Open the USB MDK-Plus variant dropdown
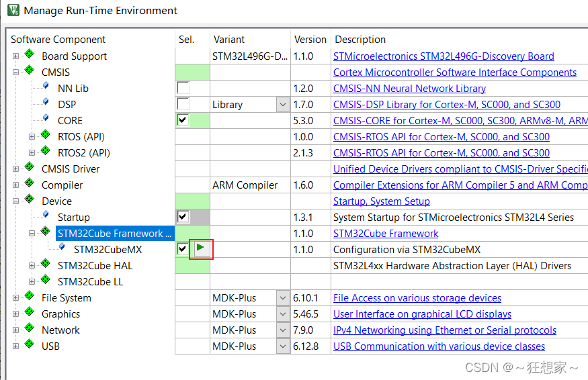 coord(283,346)
